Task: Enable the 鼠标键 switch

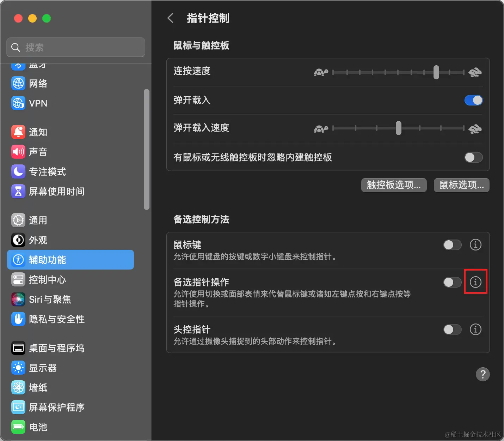Action: 452,245
